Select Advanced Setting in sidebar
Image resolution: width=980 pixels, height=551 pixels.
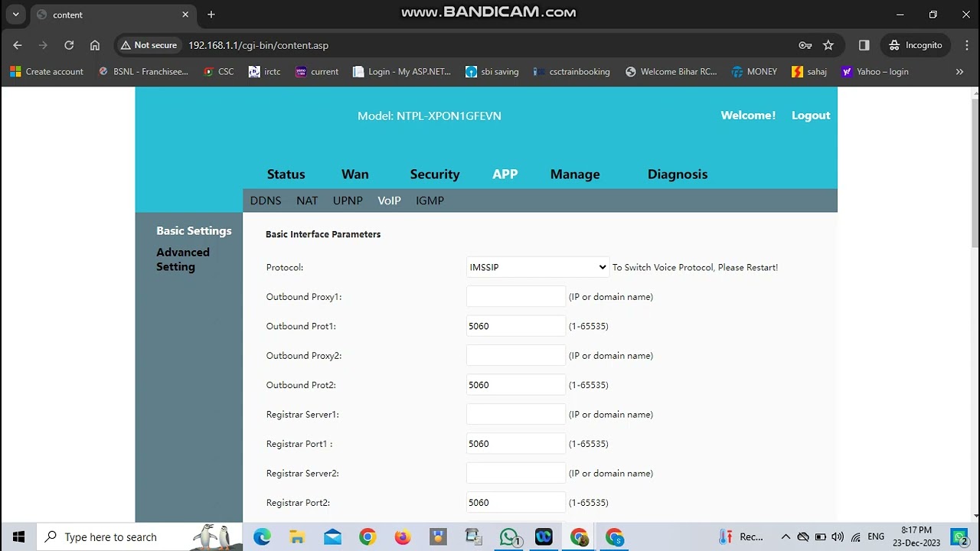pyautogui.click(x=183, y=259)
